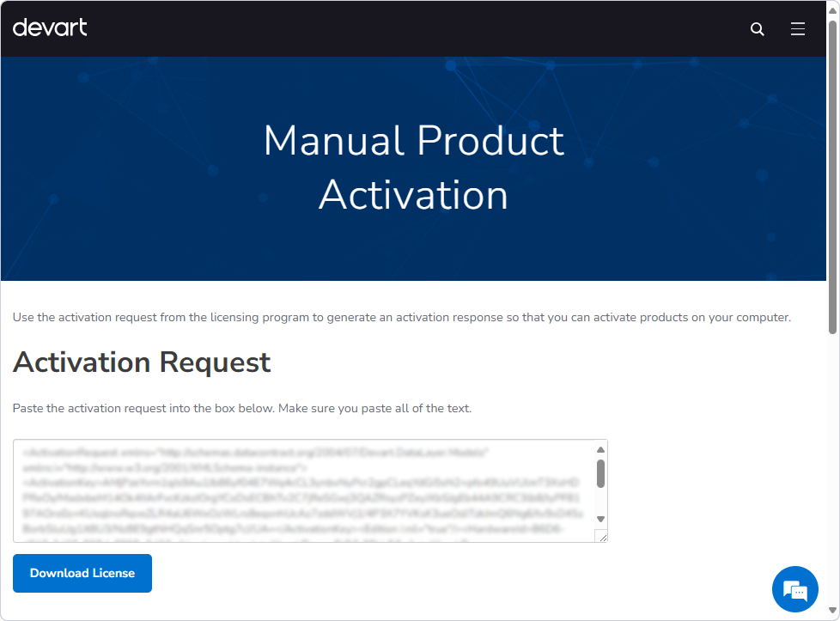Click the Download License button
This screenshot has height=621, width=840.
click(82, 573)
